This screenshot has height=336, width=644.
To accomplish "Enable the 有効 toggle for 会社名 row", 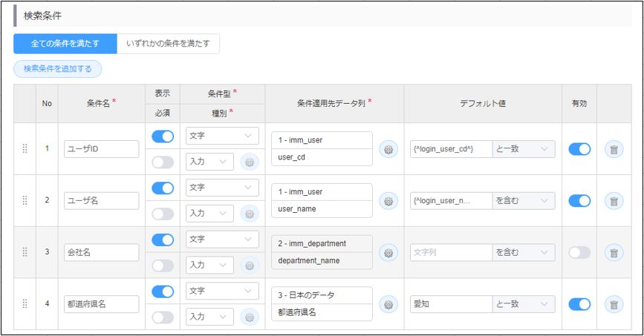I will click(579, 253).
